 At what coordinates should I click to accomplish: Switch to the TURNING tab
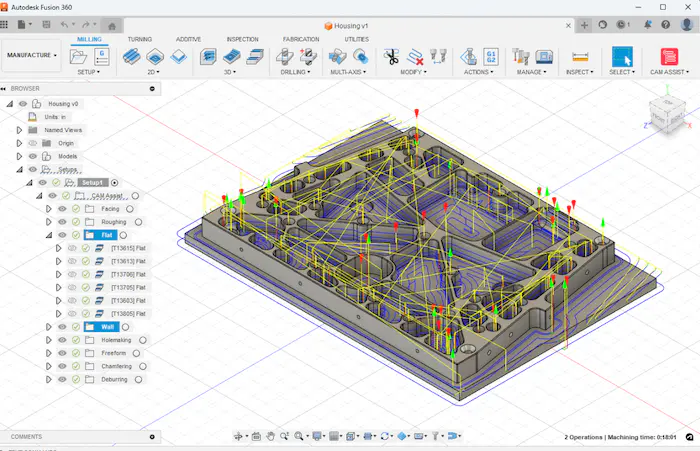coord(140,39)
